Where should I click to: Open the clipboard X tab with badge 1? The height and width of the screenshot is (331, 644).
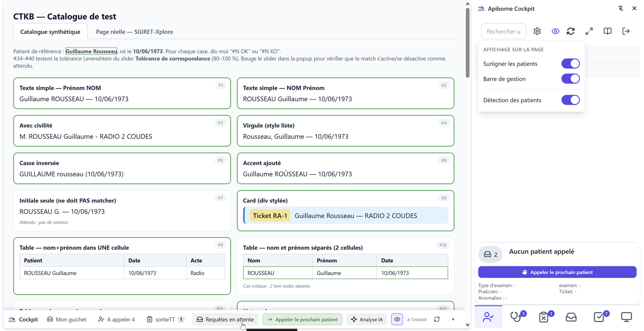point(544,317)
